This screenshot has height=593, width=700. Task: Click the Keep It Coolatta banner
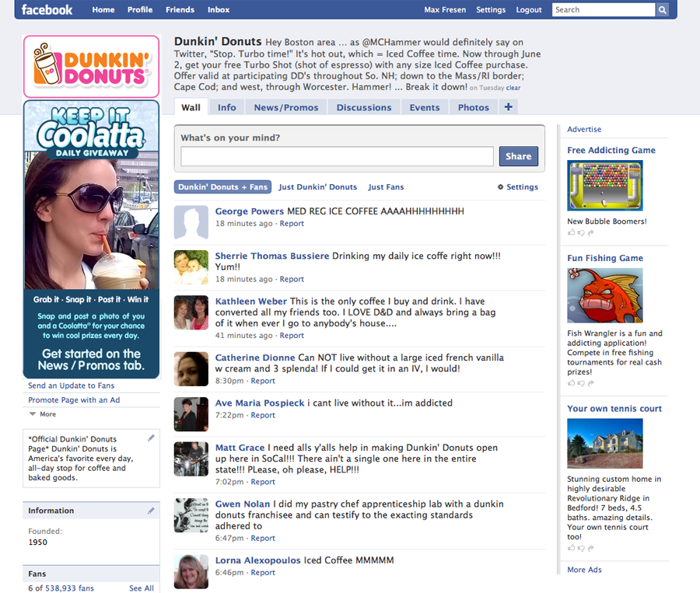coord(91,239)
